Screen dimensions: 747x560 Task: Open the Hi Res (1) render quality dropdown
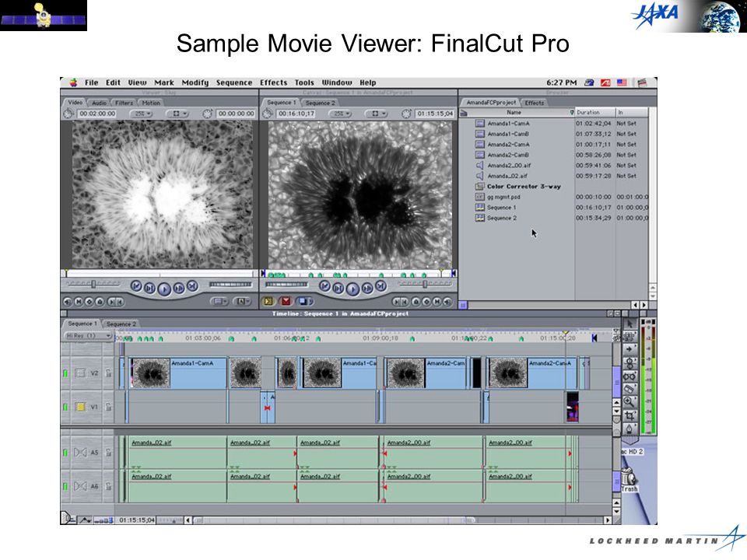click(x=88, y=335)
